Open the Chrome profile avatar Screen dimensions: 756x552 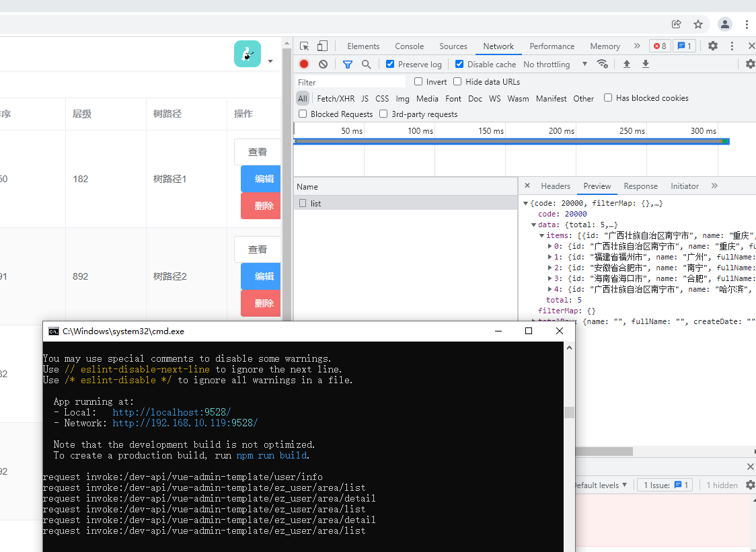pyautogui.click(x=725, y=24)
